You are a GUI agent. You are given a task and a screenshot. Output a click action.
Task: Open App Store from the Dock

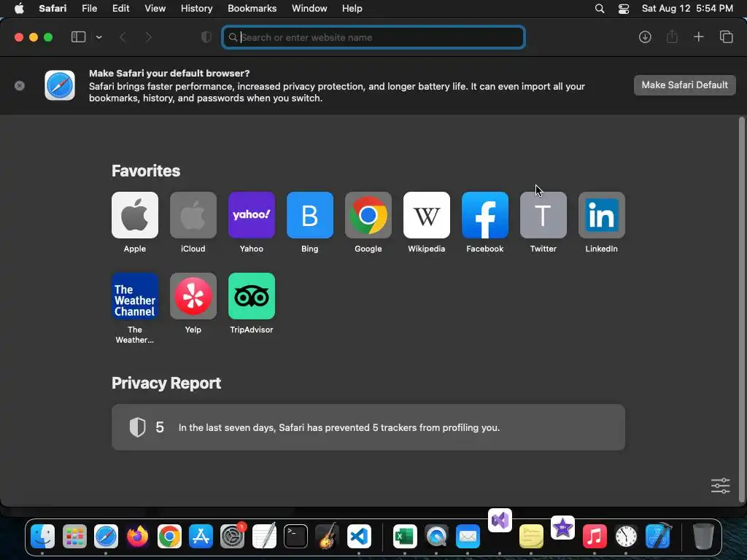[x=201, y=536]
